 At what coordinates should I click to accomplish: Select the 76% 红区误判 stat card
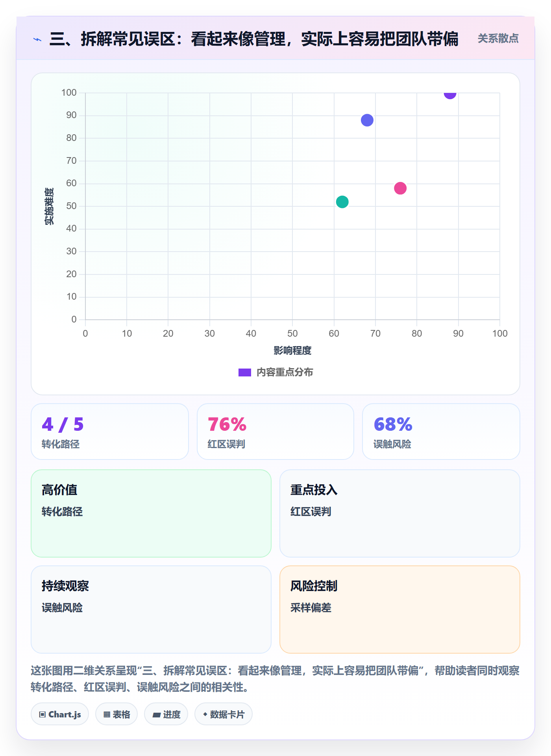click(275, 432)
